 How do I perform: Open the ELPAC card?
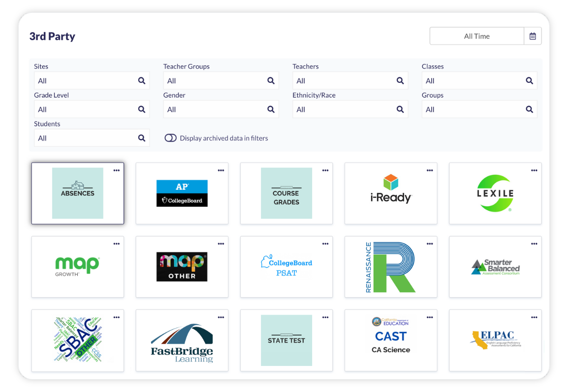[495, 340]
